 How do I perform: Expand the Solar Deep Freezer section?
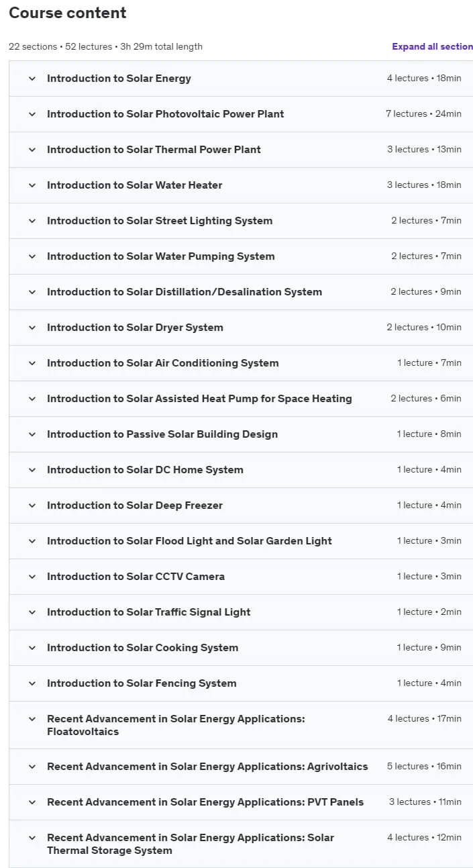tap(241, 505)
